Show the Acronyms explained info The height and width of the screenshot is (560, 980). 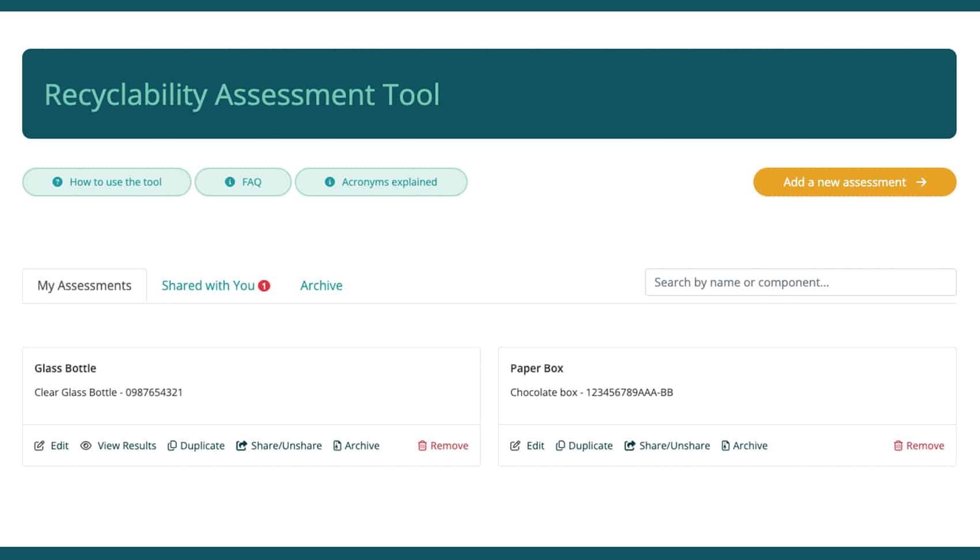(x=381, y=182)
